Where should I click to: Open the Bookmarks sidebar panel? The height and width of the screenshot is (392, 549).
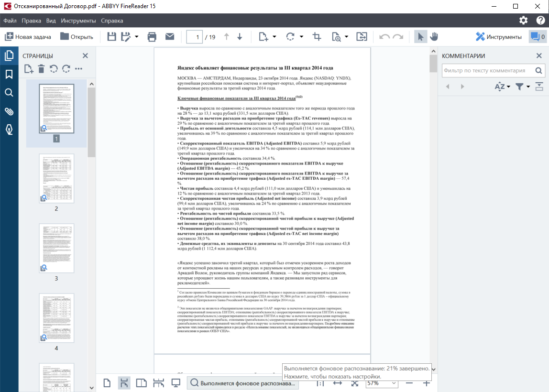[9, 74]
